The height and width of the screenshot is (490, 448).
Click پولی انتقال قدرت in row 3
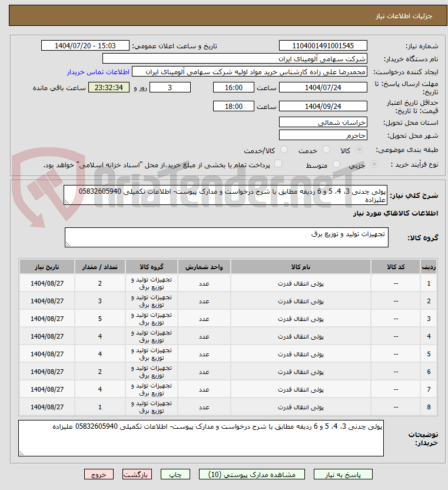tap(301, 319)
